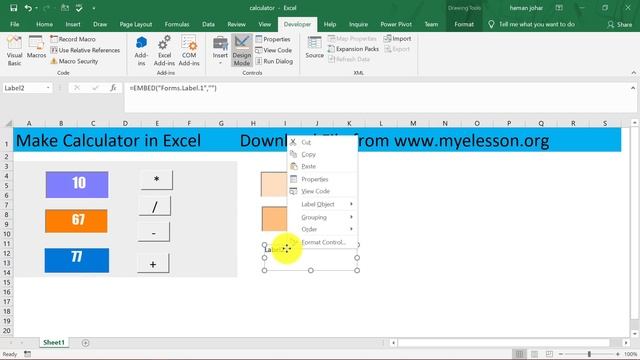The width and height of the screenshot is (640, 360).
Task: Click the zoom out minus button
Action: tap(561, 354)
